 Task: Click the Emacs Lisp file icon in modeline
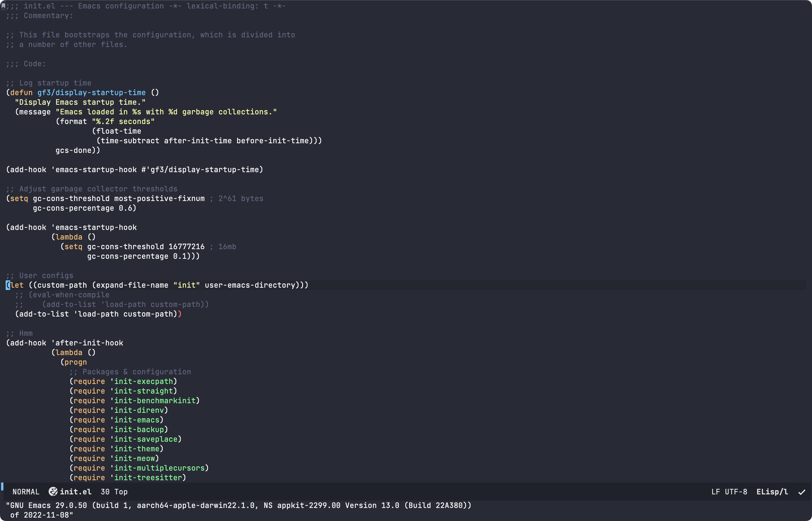pyautogui.click(x=53, y=492)
